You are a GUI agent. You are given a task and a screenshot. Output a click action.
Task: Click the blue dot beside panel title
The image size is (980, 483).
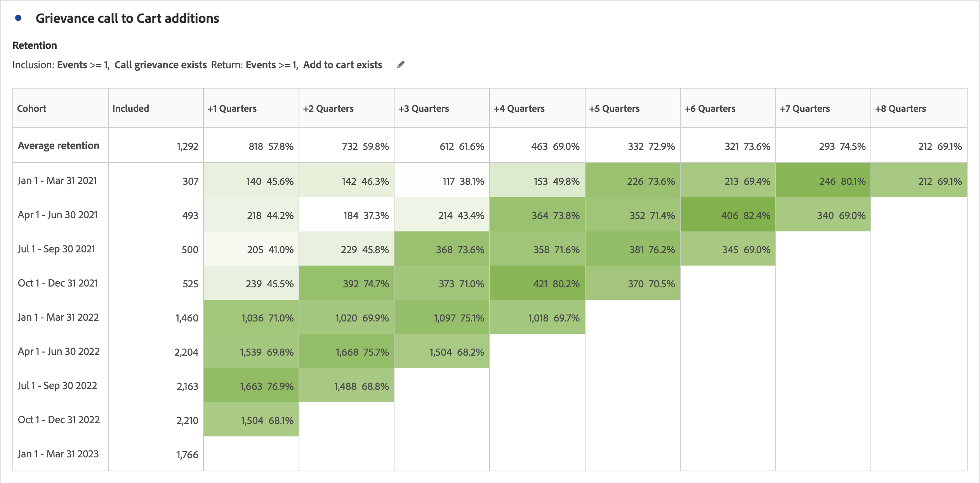[18, 18]
